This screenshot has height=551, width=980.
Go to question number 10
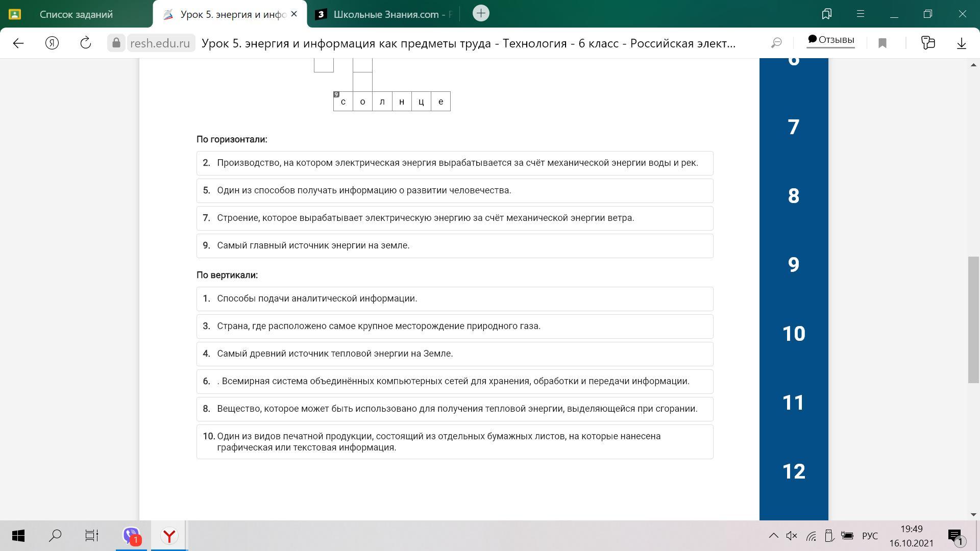794,334
